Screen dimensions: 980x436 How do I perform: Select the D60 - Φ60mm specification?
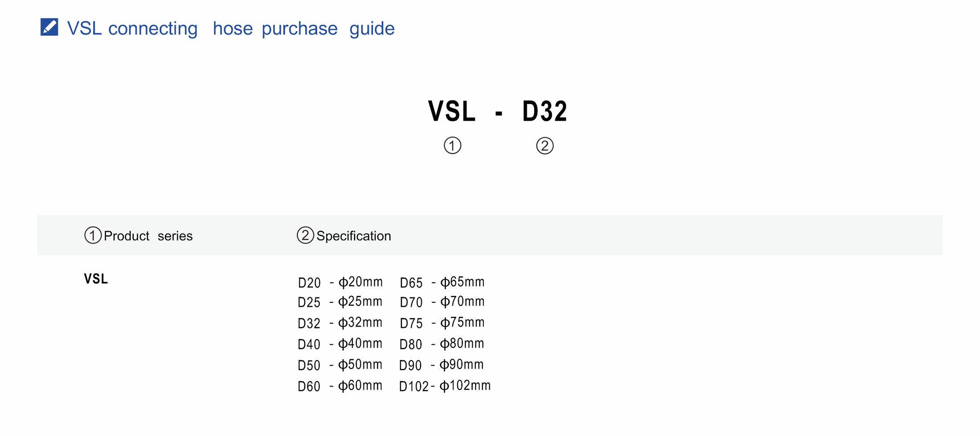[x=340, y=386]
